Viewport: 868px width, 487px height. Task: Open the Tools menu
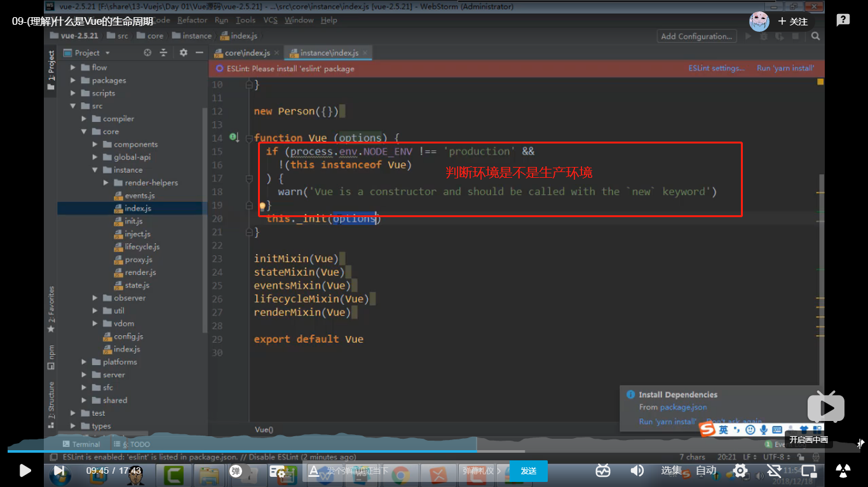pyautogui.click(x=245, y=20)
